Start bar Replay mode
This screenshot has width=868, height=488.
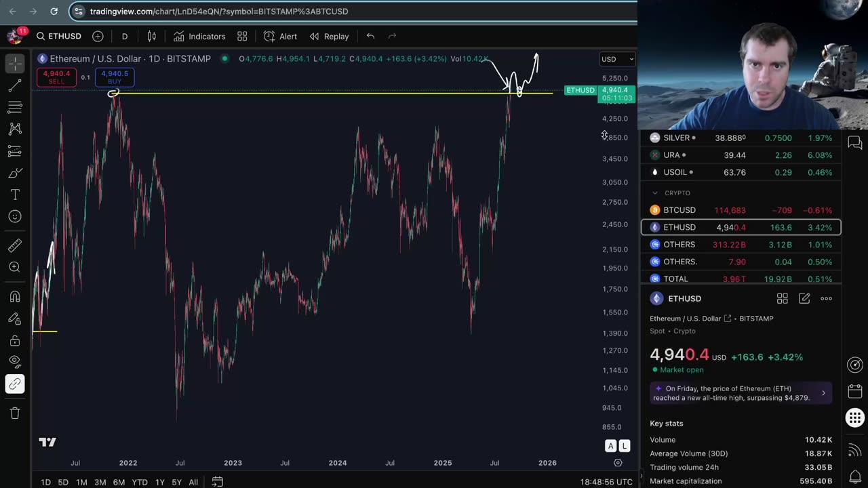click(329, 37)
